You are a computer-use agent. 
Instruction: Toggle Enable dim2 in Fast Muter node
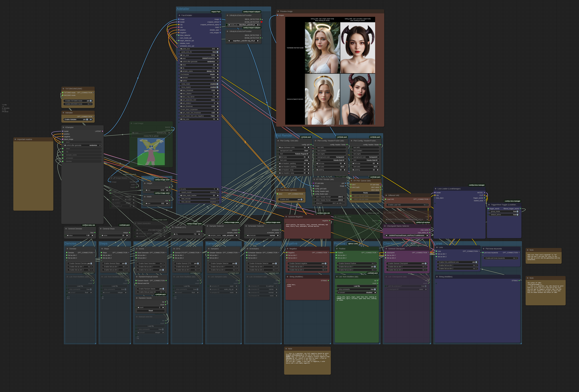[x=301, y=199]
